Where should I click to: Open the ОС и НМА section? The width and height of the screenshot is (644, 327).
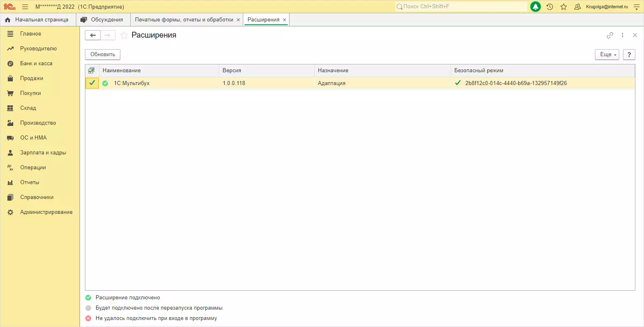[40, 138]
